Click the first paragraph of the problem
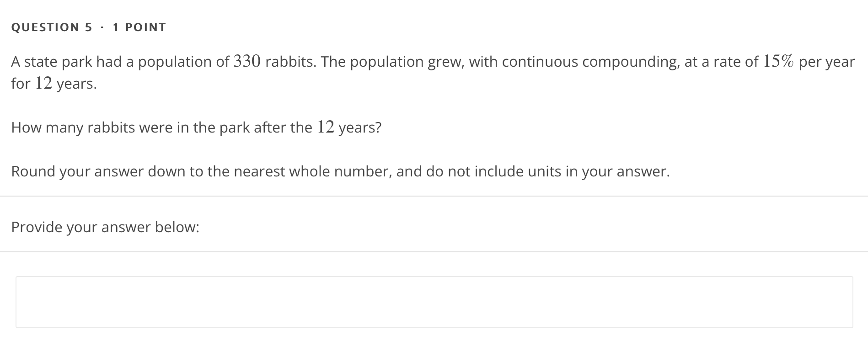This screenshot has height=346, width=868. (412, 71)
